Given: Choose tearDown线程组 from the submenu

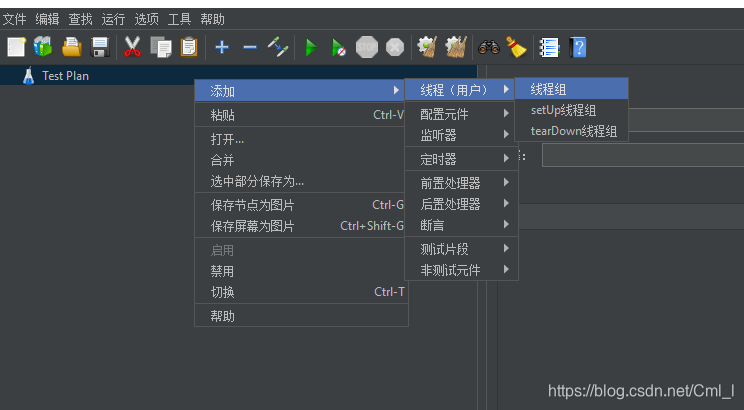Looking at the screenshot, I should (x=571, y=131).
